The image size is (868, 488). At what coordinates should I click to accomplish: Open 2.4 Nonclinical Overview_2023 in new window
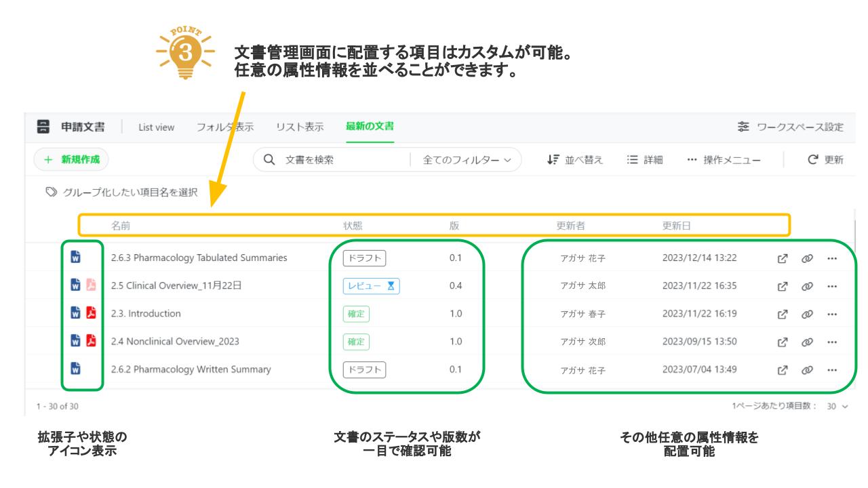pyautogui.click(x=783, y=342)
